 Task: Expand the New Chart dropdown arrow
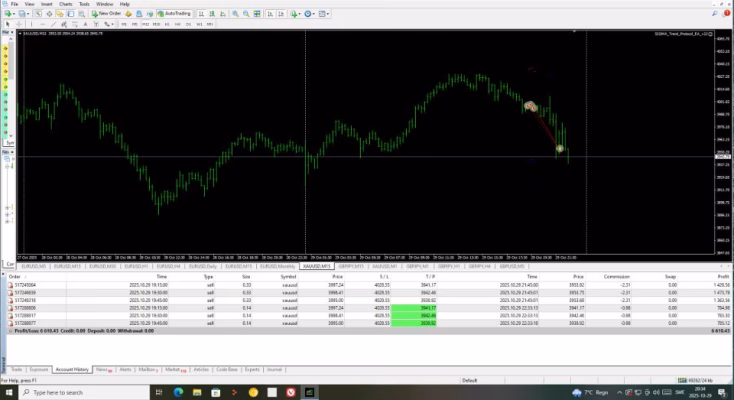(x=14, y=14)
